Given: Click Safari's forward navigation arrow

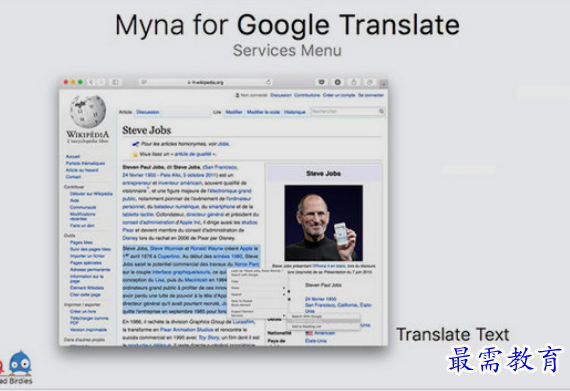Looking at the screenshot, I should 102,82.
